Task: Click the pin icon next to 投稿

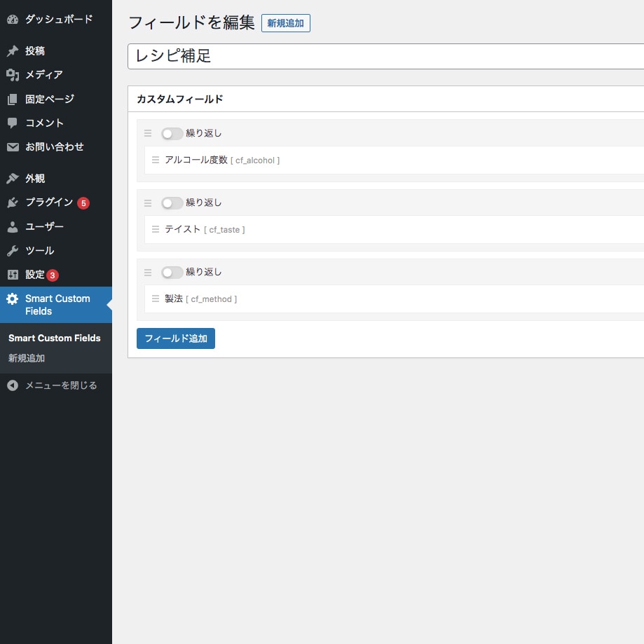Action: click(x=13, y=51)
